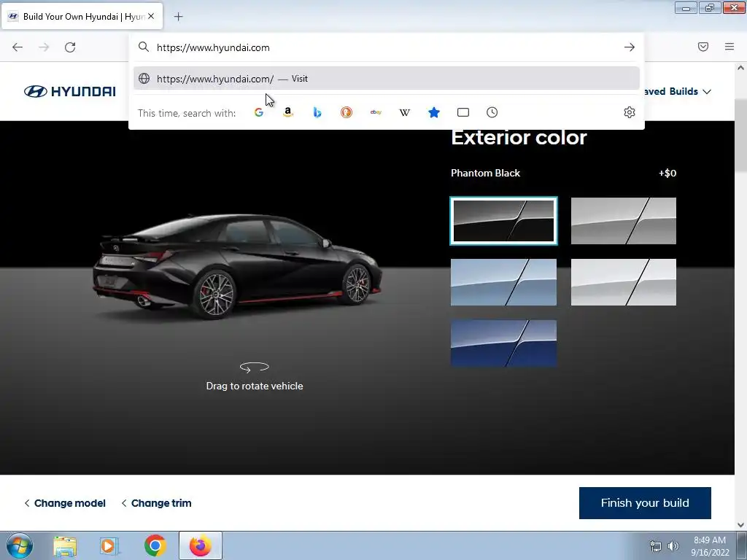Screen dimensions: 747x560
Task: Click the rotate vehicle icon
Action: pos(255,367)
